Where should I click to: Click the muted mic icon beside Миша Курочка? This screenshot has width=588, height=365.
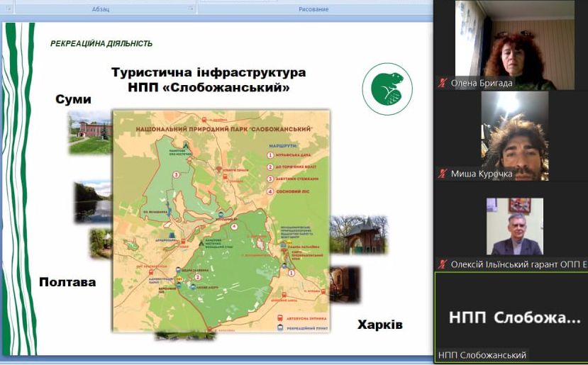click(x=443, y=174)
